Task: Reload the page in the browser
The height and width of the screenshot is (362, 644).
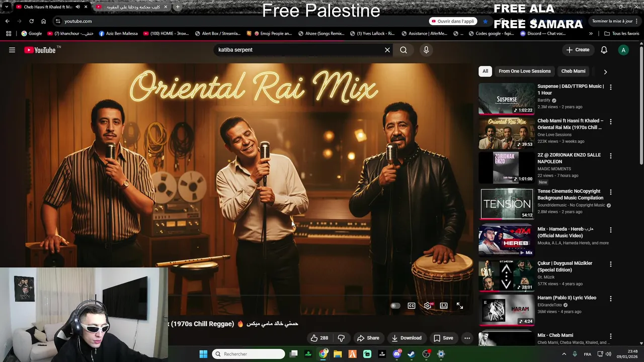Action: tap(31, 21)
